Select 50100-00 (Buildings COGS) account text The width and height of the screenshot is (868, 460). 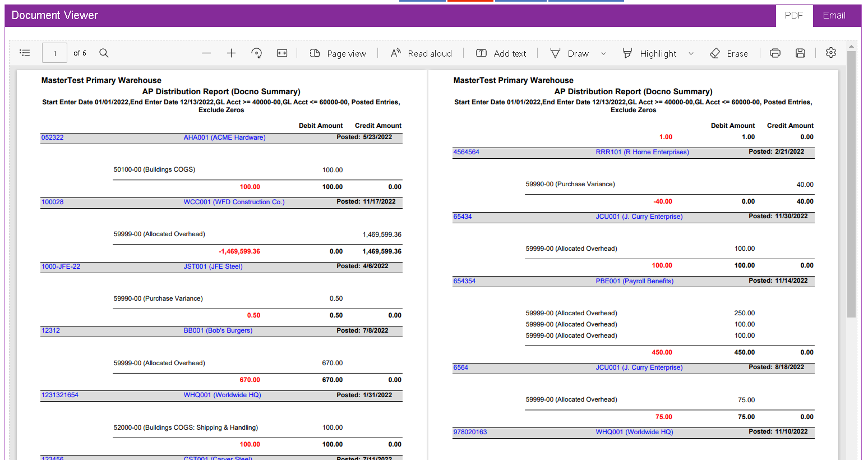(154, 169)
